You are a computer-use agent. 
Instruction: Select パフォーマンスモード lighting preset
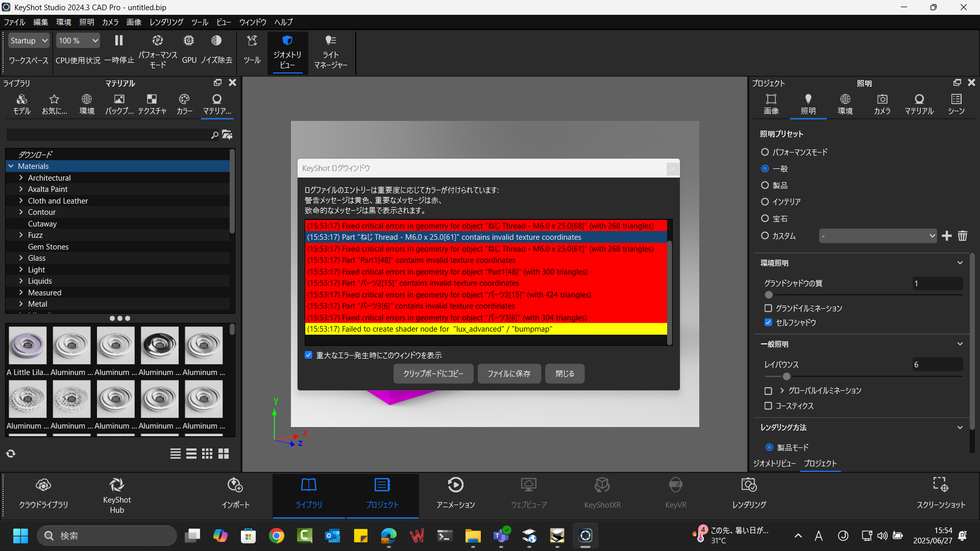pyautogui.click(x=765, y=152)
